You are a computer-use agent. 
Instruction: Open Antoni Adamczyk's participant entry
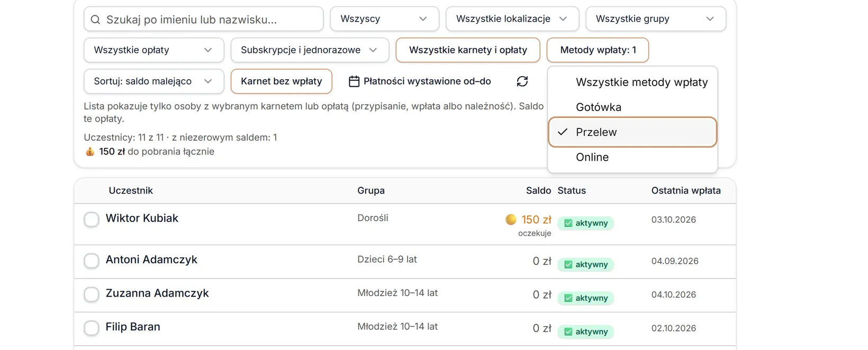[151, 260]
